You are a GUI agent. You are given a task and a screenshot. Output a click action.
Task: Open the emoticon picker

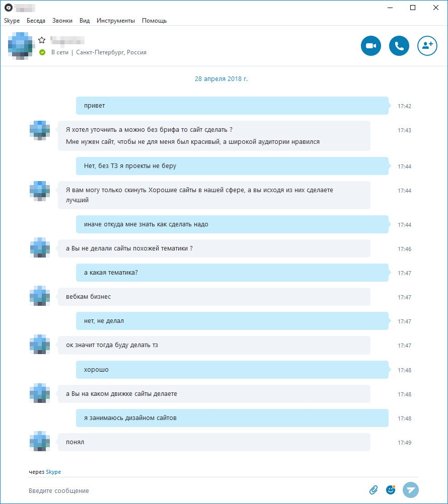(391, 490)
